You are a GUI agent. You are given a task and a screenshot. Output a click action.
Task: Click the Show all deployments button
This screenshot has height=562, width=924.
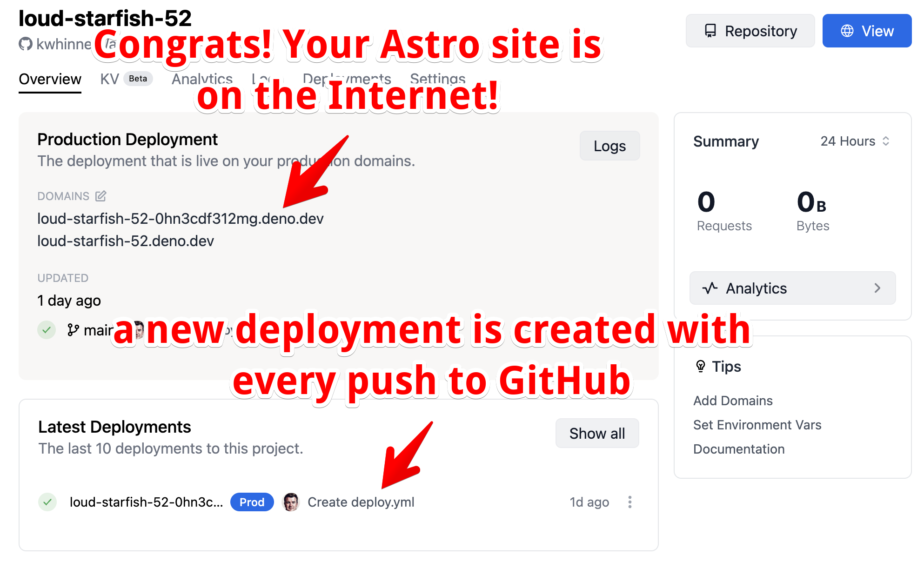[597, 434]
